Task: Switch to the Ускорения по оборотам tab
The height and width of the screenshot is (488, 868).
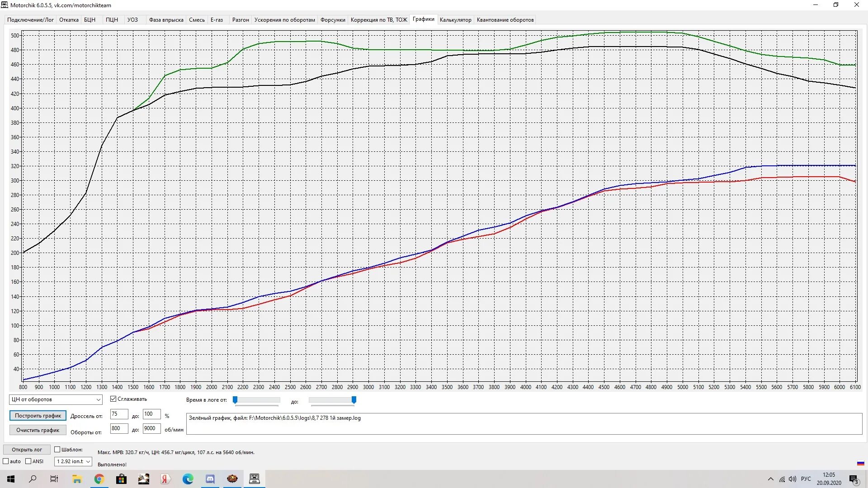Action: pyautogui.click(x=284, y=20)
